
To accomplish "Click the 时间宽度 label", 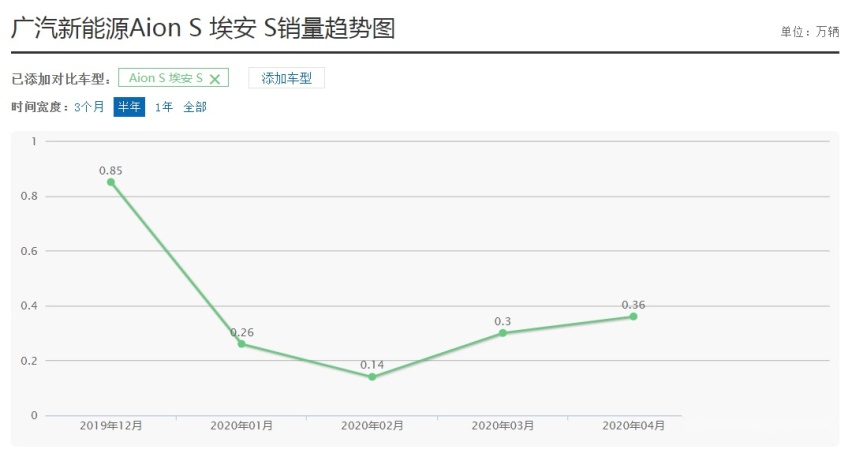I will click(40, 107).
